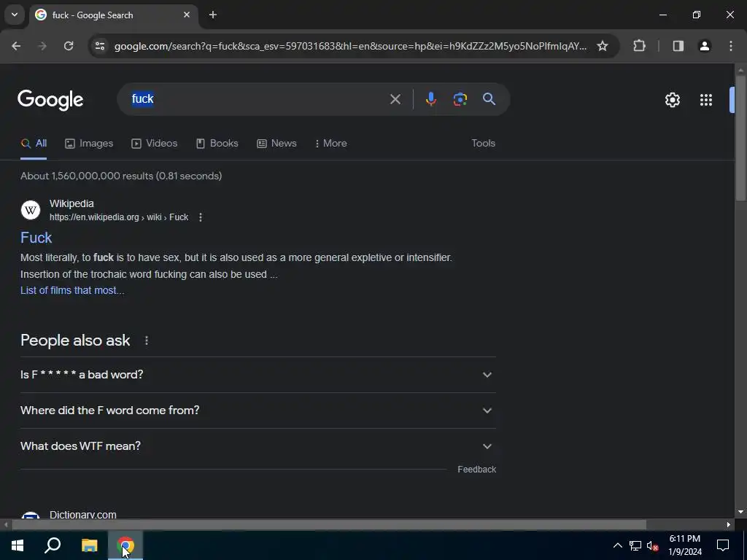The height and width of the screenshot is (560, 747).
Task: Expand 'Where did the F word come from?'
Action: click(258, 411)
